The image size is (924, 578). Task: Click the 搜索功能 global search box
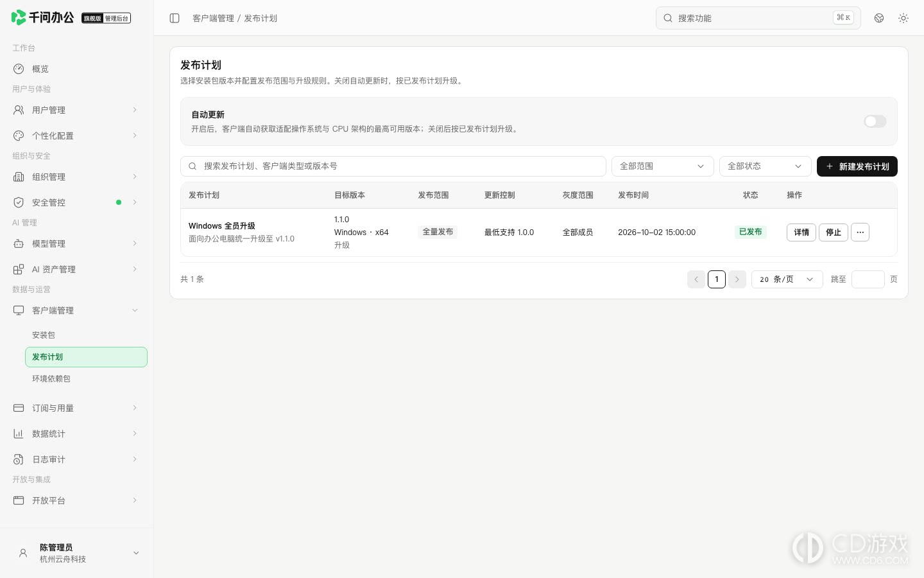pyautogui.click(x=758, y=18)
